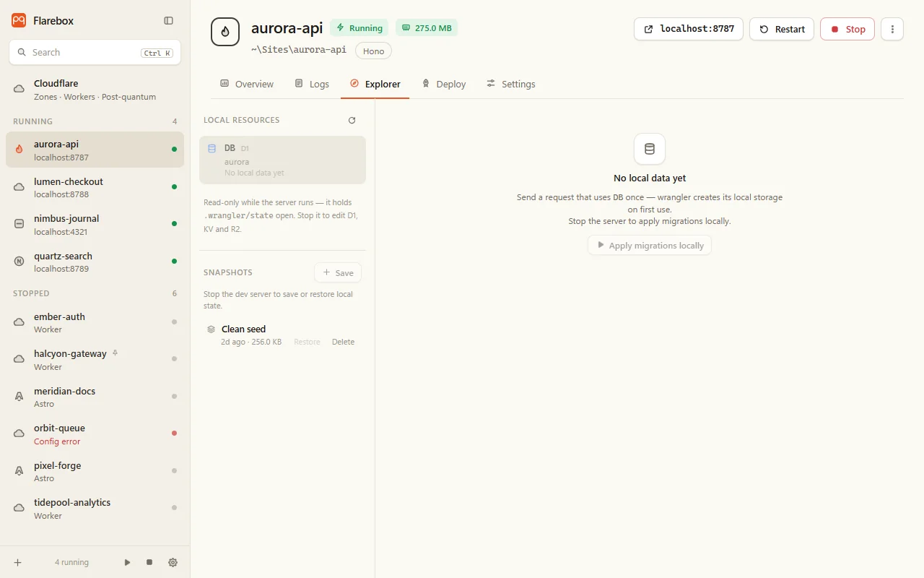Image resolution: width=924 pixels, height=578 pixels.
Task: Click the flame icon of aurora-api row
Action: point(19,150)
